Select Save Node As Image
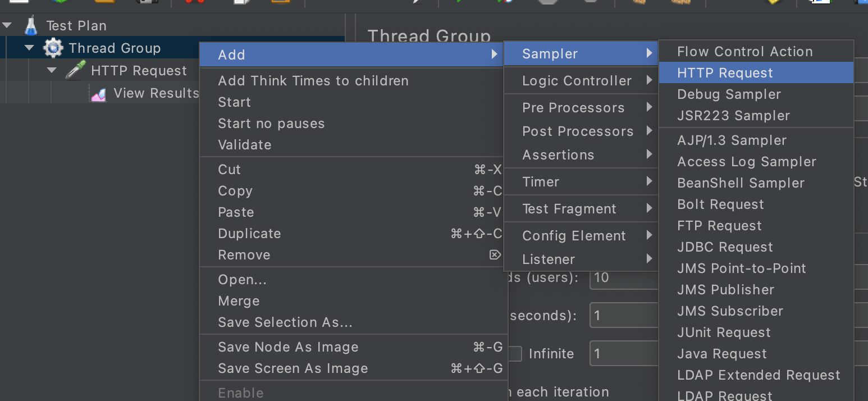 tap(288, 347)
